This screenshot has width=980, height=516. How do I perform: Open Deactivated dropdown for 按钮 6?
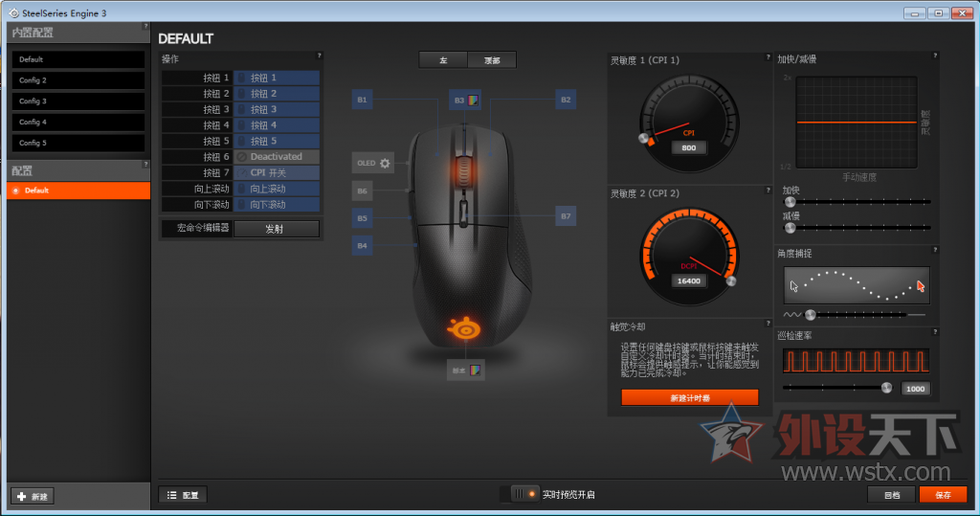pyautogui.click(x=277, y=157)
